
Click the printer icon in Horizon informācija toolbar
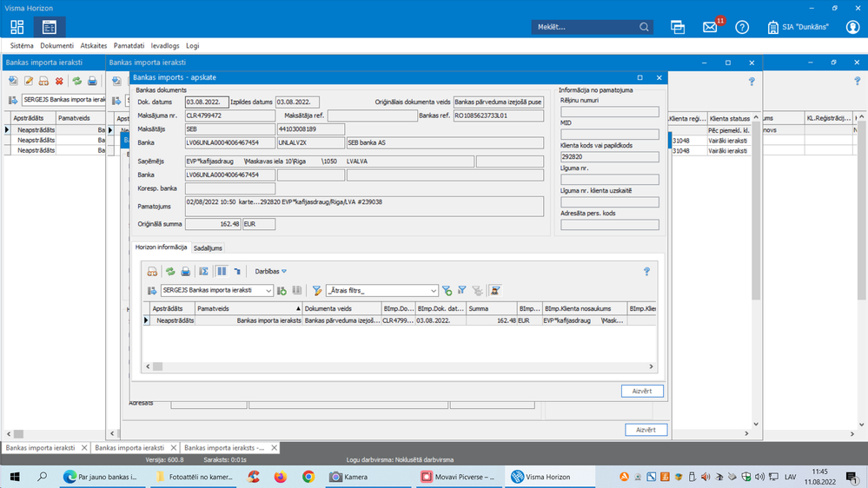coord(185,272)
